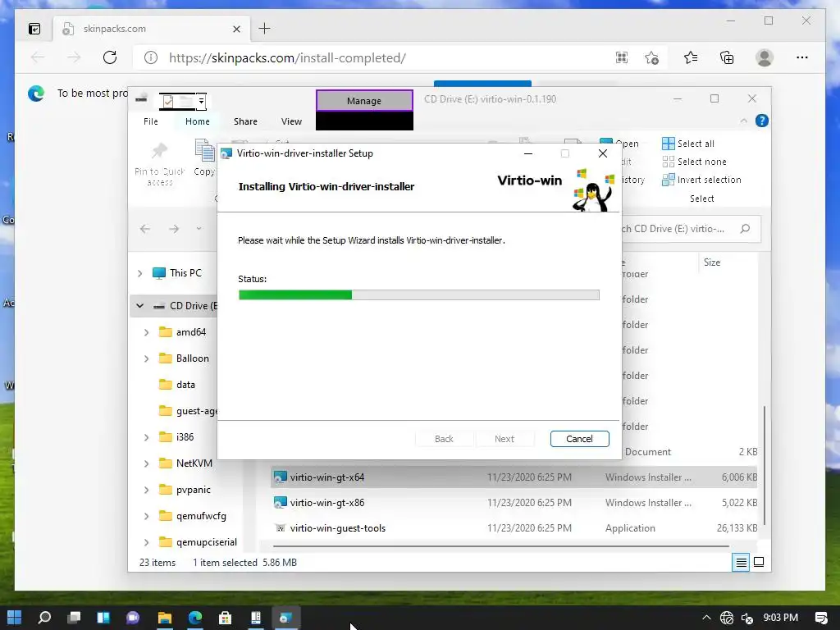The image size is (840, 630).
Task: Select the virtio-win-guest-tools application
Action: pos(514,528)
